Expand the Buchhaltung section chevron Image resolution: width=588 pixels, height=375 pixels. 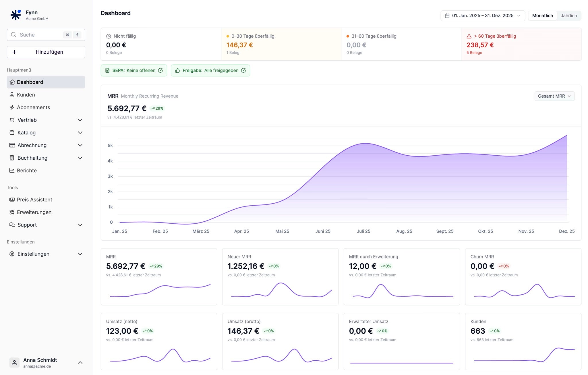[80, 158]
